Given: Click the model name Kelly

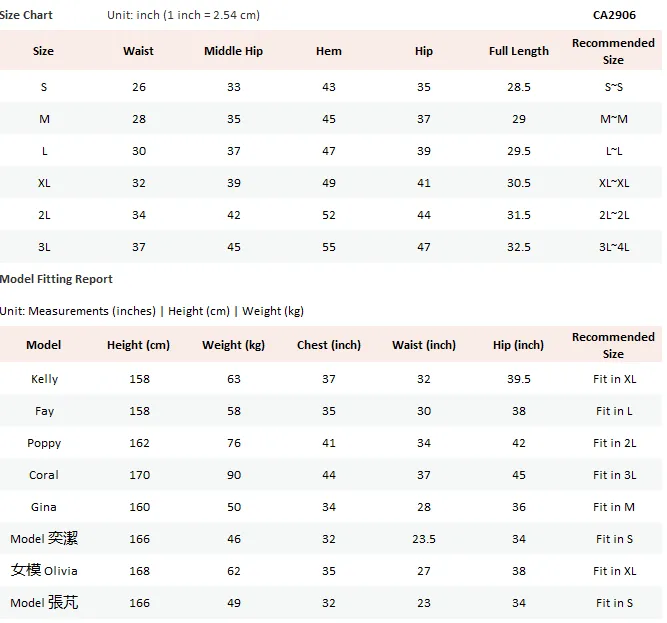Looking at the screenshot, I should click(x=44, y=379).
